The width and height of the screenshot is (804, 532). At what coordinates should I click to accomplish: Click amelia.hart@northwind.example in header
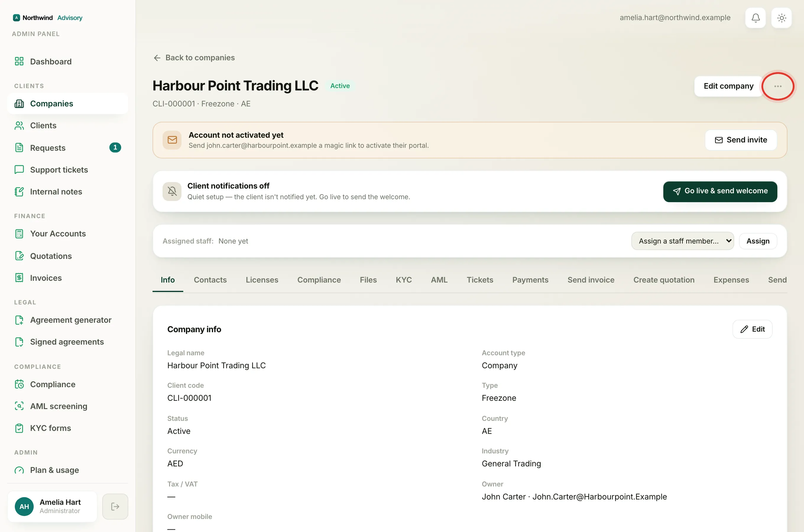click(675, 18)
